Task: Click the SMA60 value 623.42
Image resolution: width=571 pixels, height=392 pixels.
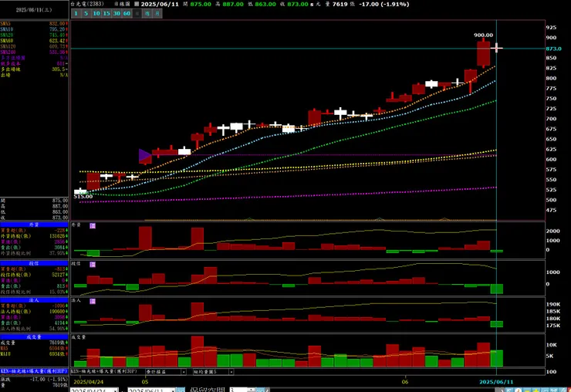Action: pos(57,41)
